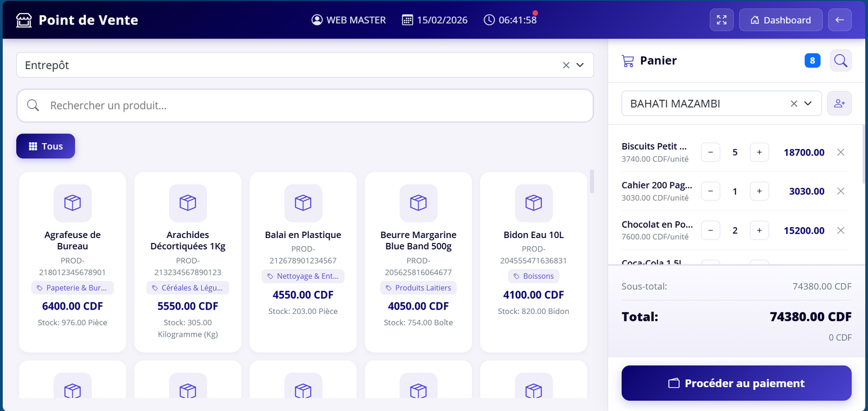
Task: Open cart search magnifier icon
Action: (840, 61)
